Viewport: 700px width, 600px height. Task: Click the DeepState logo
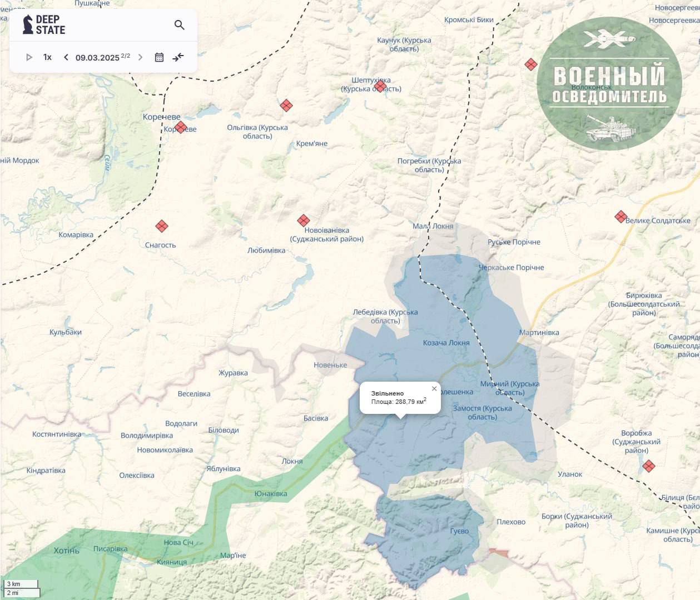point(44,24)
